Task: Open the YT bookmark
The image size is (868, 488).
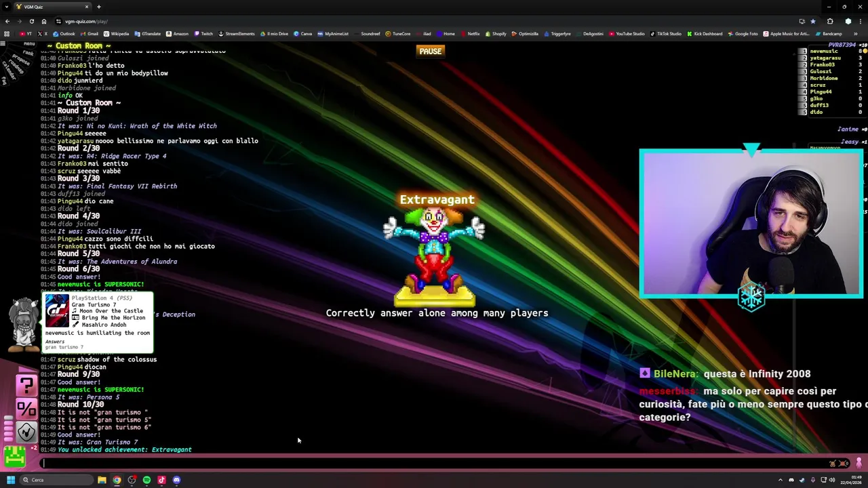Action: 26,34
